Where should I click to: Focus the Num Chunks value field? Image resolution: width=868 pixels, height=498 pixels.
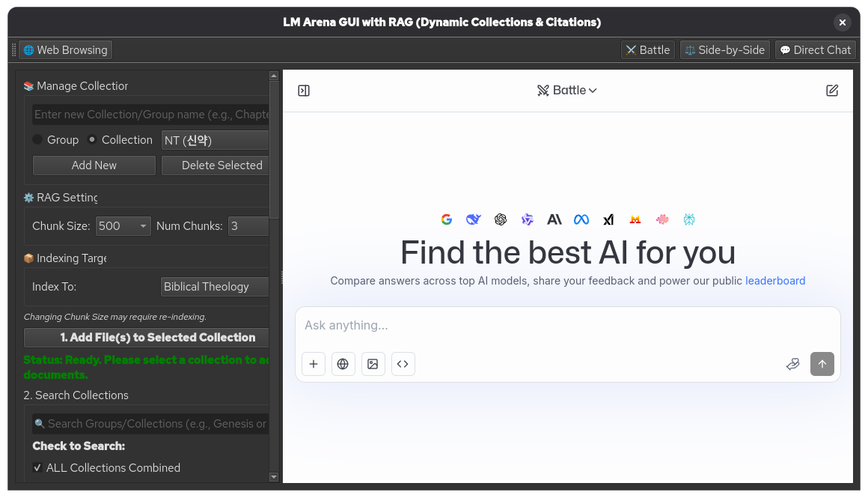pyautogui.click(x=248, y=226)
